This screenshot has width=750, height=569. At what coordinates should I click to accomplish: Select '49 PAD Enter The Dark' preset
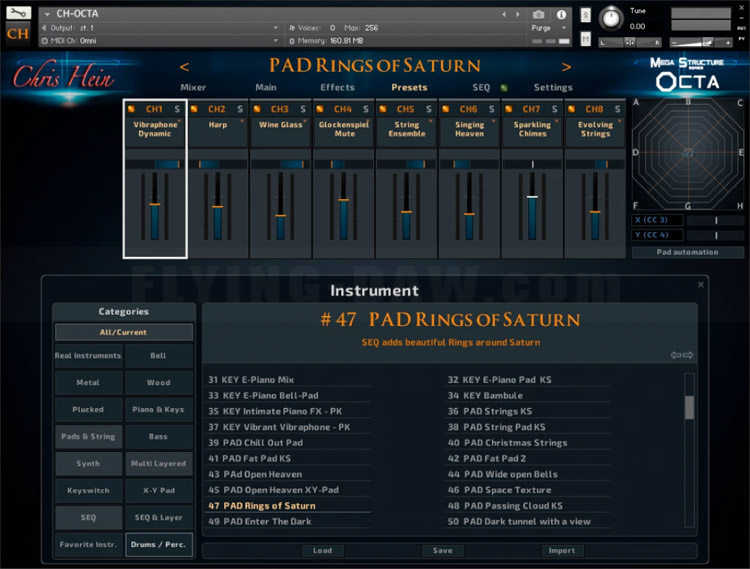click(x=260, y=522)
